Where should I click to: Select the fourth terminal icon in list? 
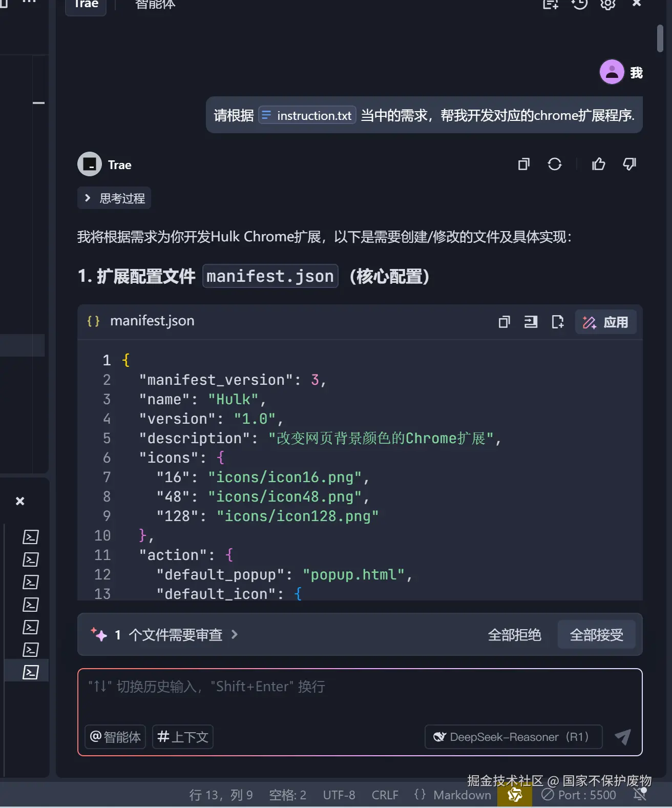pos(31,605)
